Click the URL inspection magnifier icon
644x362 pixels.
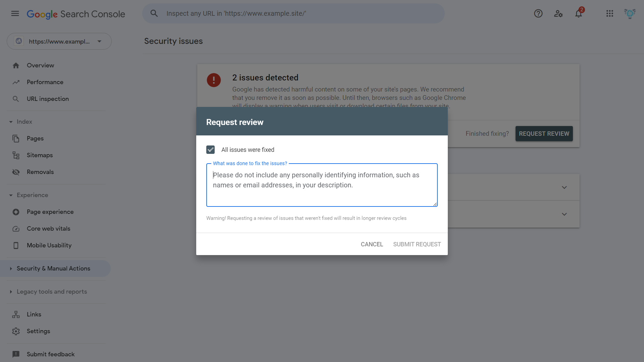16,99
